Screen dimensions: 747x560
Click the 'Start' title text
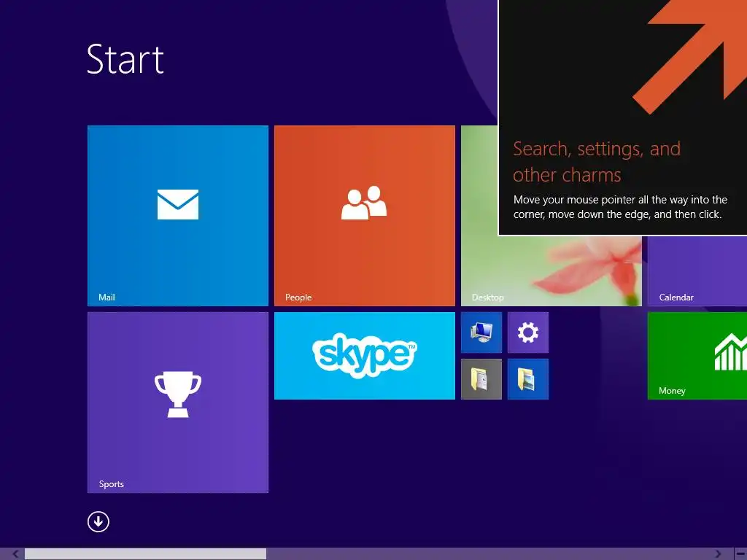pos(125,59)
